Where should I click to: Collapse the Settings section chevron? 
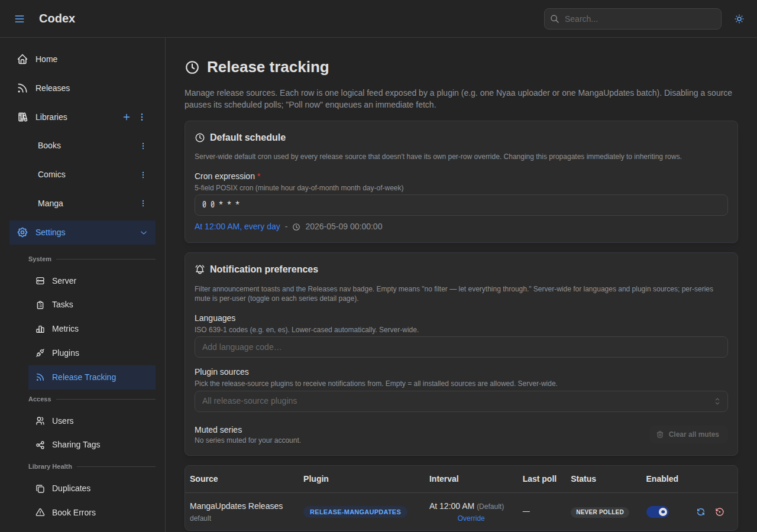point(144,233)
